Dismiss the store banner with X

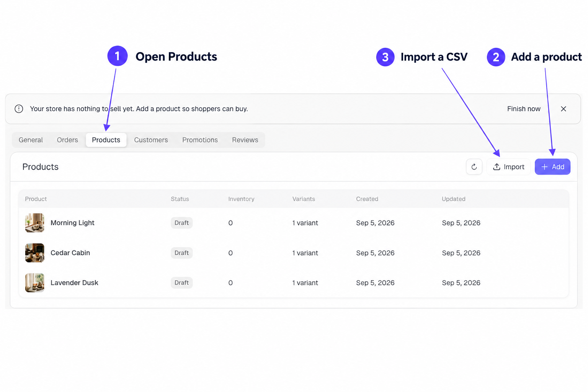click(x=563, y=109)
